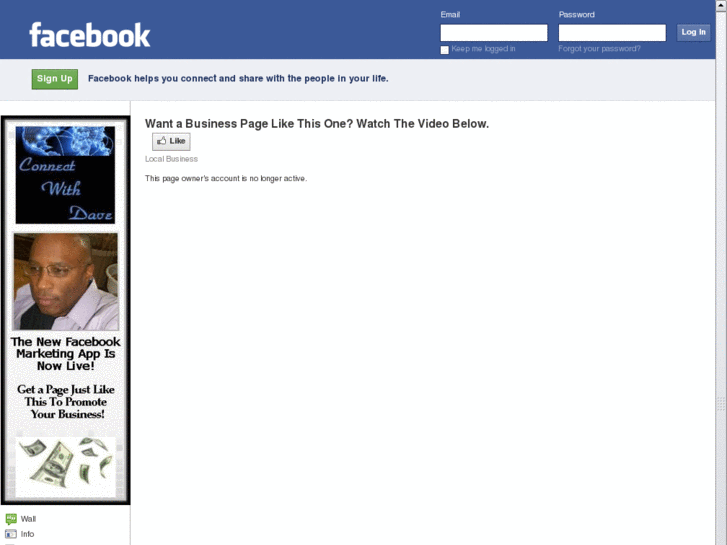The image size is (727, 545).
Task: Click the vertical scrollbar track
Action: click(721, 278)
